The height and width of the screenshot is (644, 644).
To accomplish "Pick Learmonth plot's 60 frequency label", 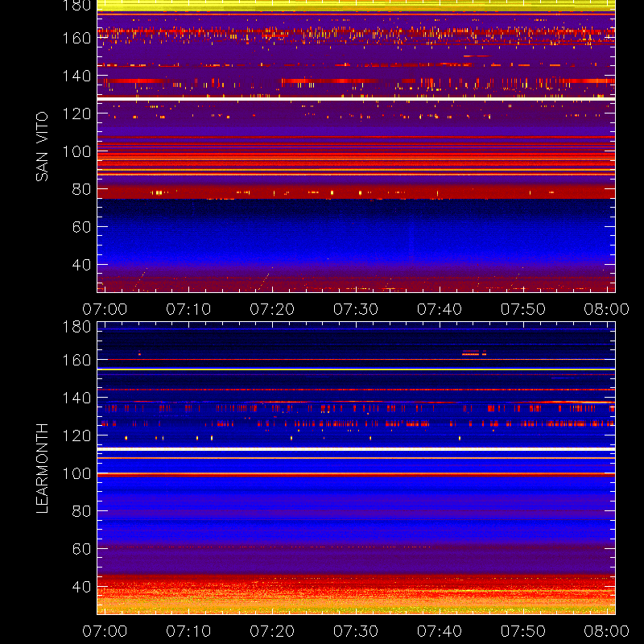I will pos(81,549).
